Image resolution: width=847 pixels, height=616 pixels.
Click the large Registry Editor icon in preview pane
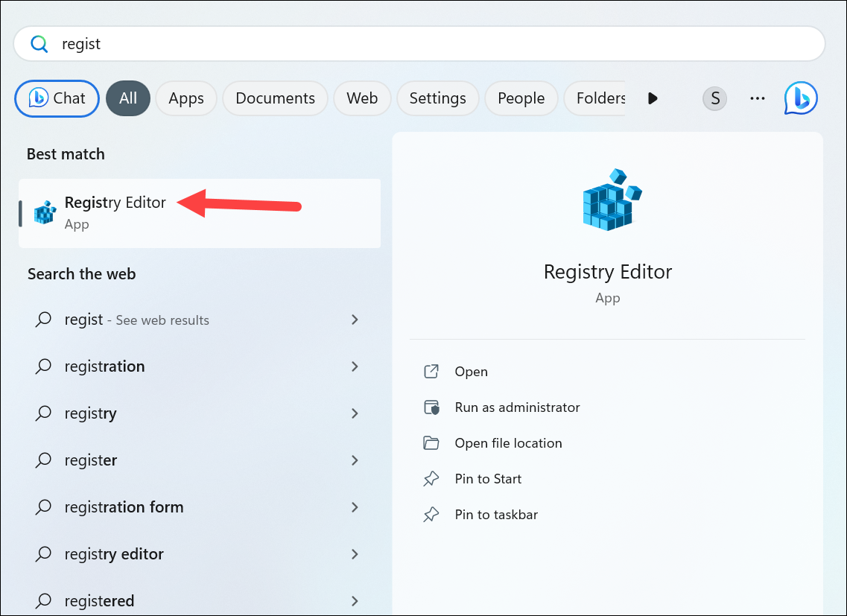point(612,200)
